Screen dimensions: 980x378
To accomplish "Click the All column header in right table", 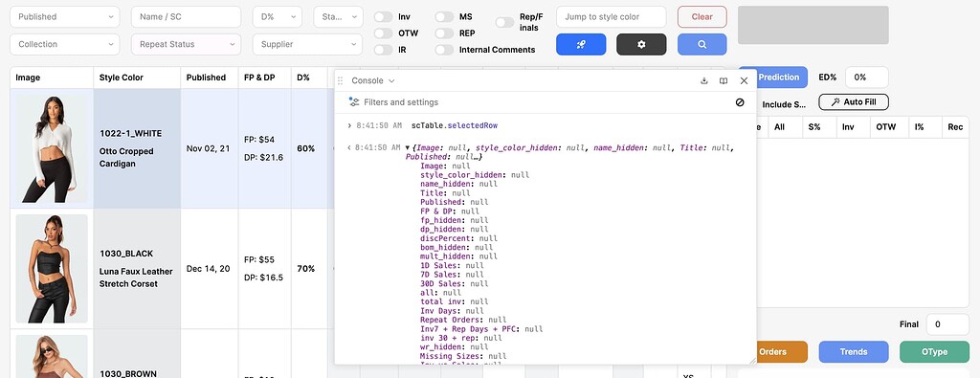I will (x=785, y=127).
